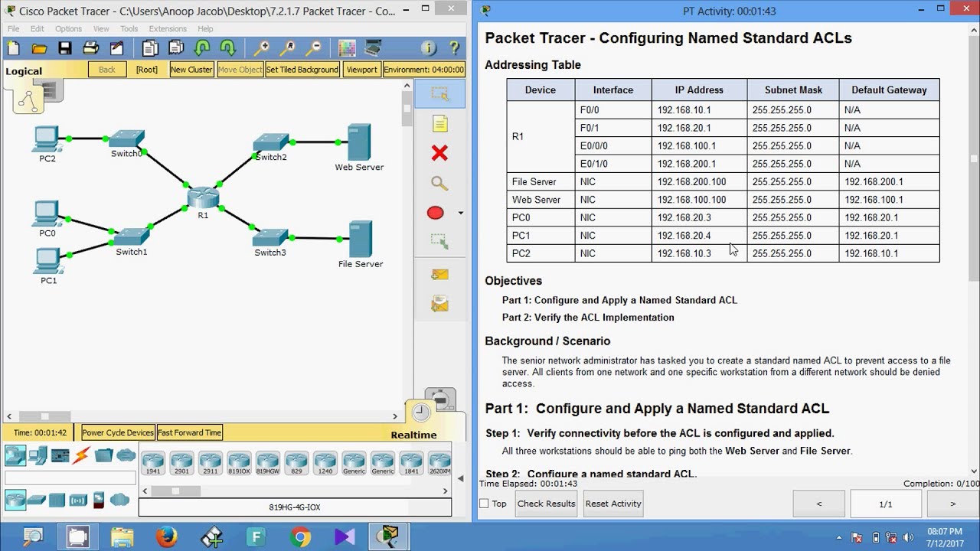Image resolution: width=980 pixels, height=551 pixels.
Task: Pick the red X Delete tool
Action: [x=439, y=153]
